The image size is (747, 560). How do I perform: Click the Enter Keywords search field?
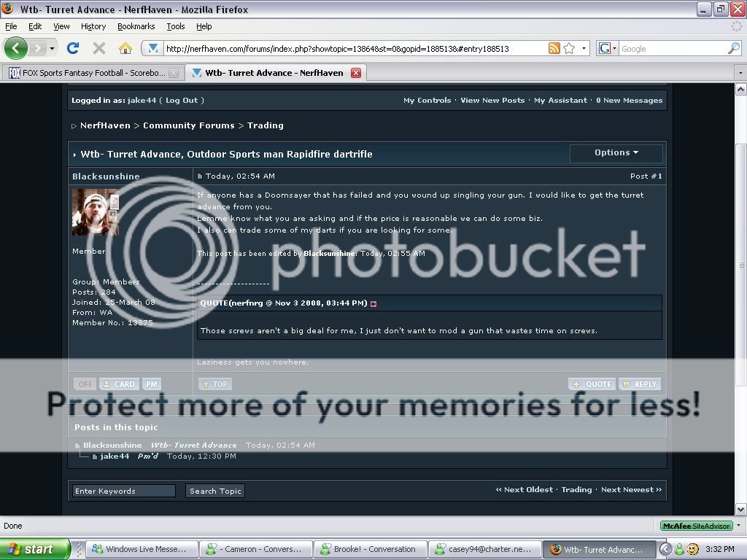(124, 491)
